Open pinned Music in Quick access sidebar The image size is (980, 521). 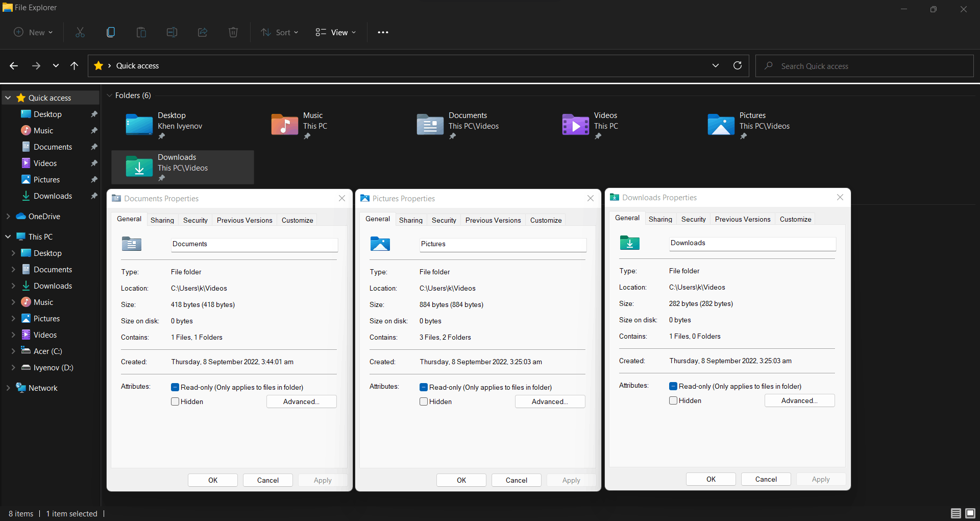click(43, 131)
